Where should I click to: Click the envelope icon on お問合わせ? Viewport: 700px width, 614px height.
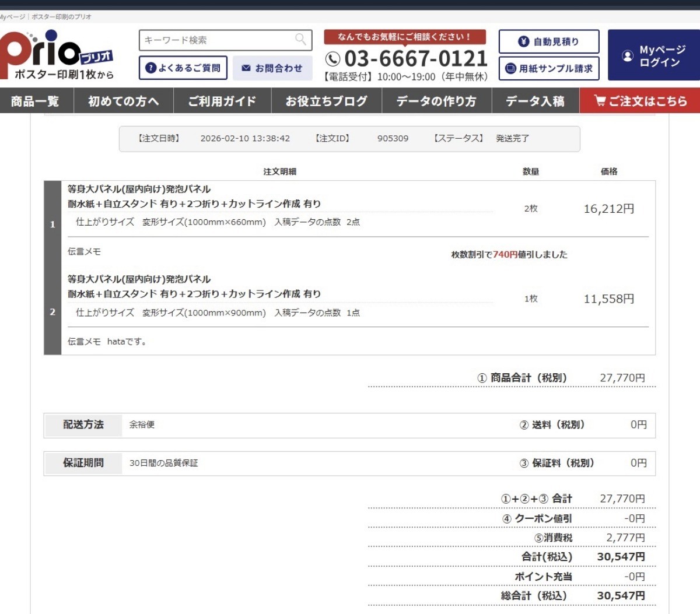point(246,68)
